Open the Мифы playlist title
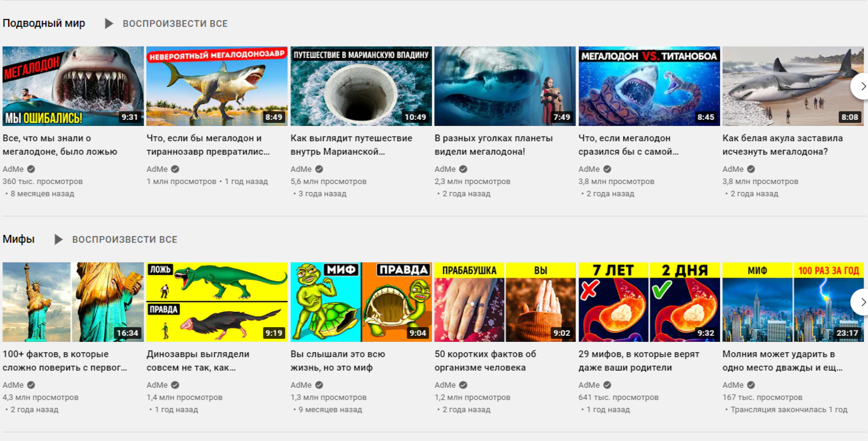868x441 pixels. [18, 240]
